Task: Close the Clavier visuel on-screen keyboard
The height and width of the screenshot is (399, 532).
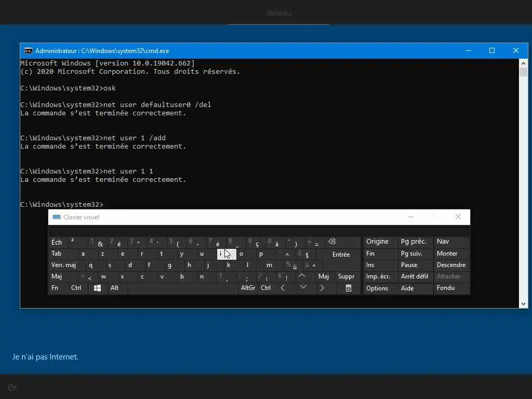Action: [458, 217]
